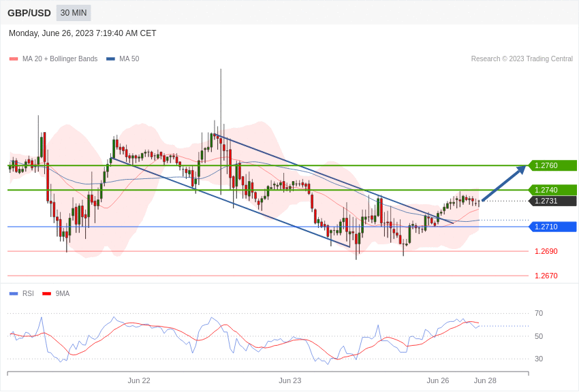
Task: Click the Jun 26 date axis label
Action: 438,380
